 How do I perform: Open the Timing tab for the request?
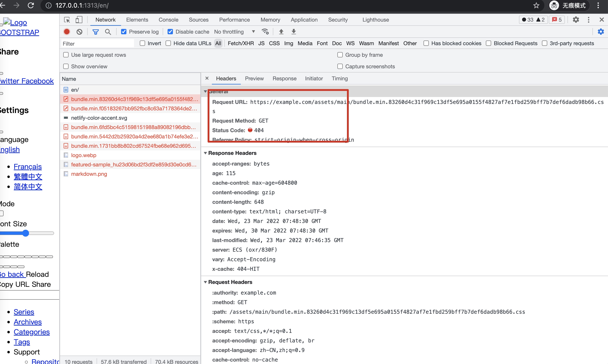pyautogui.click(x=340, y=79)
